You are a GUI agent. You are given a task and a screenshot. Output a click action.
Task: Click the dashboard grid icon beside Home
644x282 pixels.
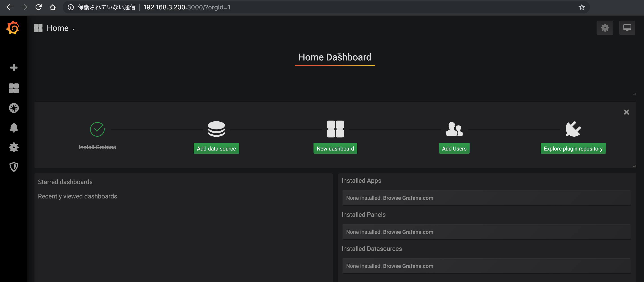(38, 28)
